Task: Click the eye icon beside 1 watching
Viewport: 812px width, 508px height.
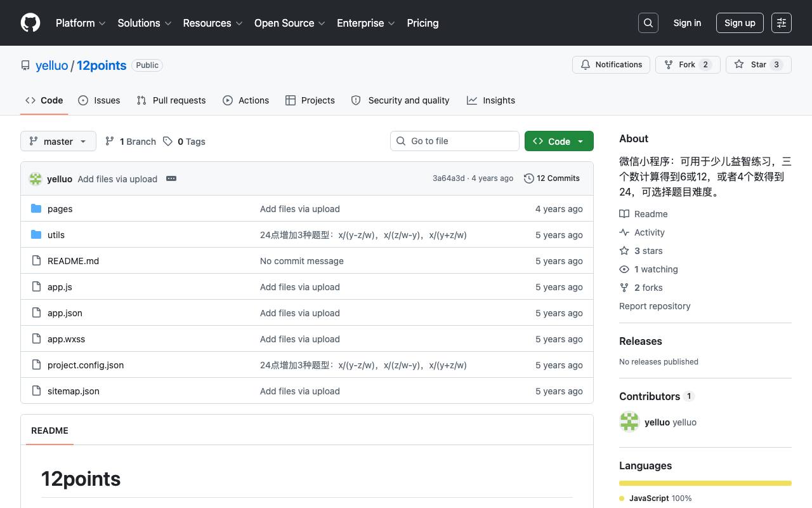Action: [624, 269]
